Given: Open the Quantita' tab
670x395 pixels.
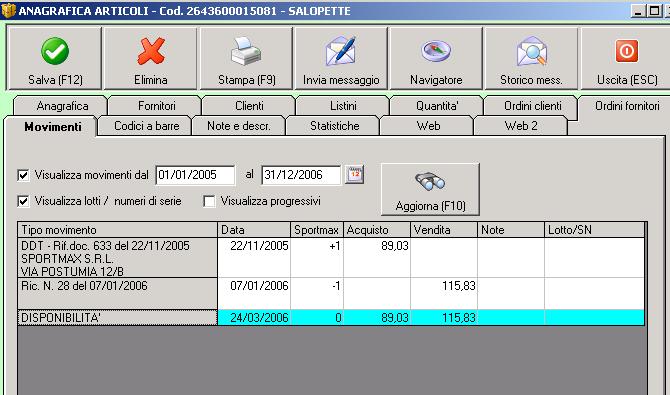Looking at the screenshot, I should coord(437,106).
